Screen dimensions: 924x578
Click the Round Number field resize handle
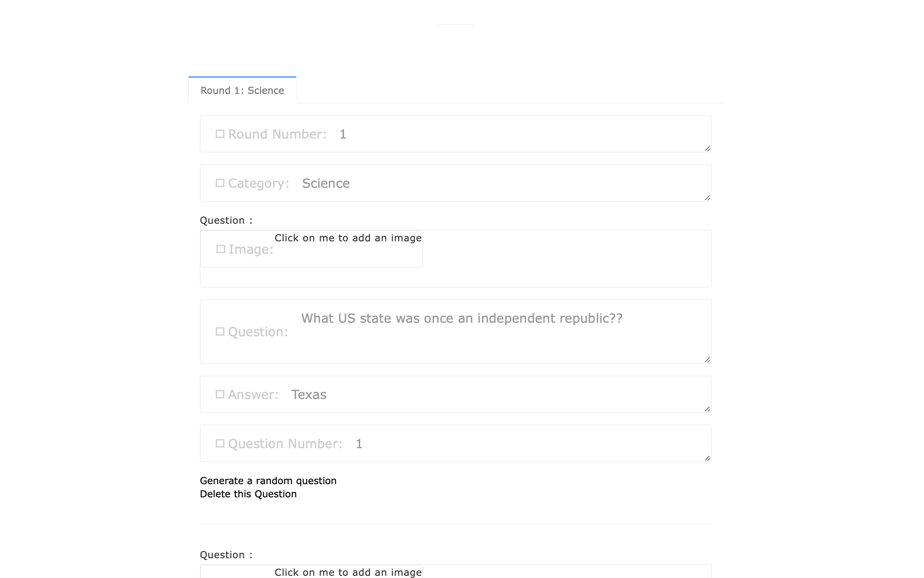[707, 149]
